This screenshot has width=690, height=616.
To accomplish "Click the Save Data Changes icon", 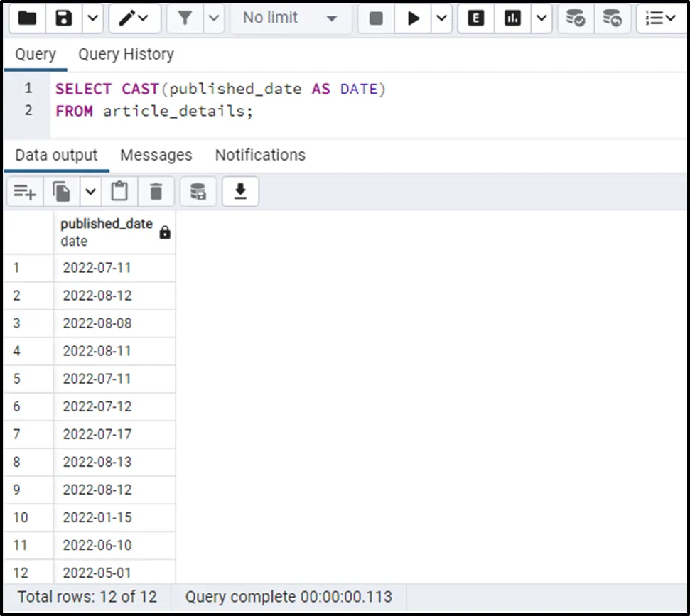I will click(x=198, y=191).
